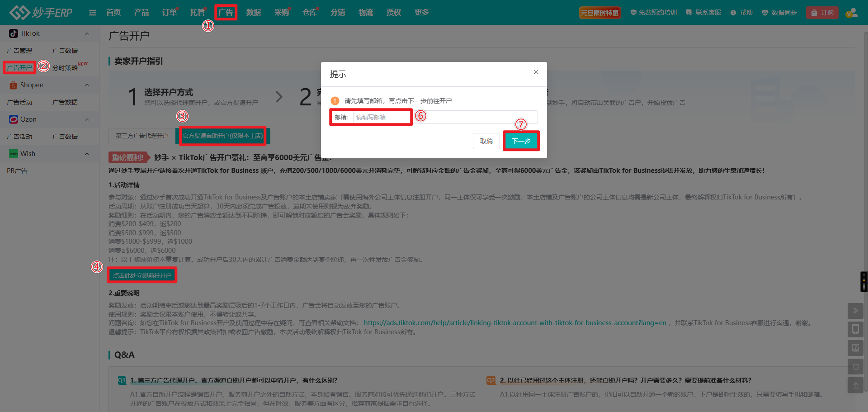Open the 产品 menu
Screen dimensions: 868x412
[x=142, y=13]
